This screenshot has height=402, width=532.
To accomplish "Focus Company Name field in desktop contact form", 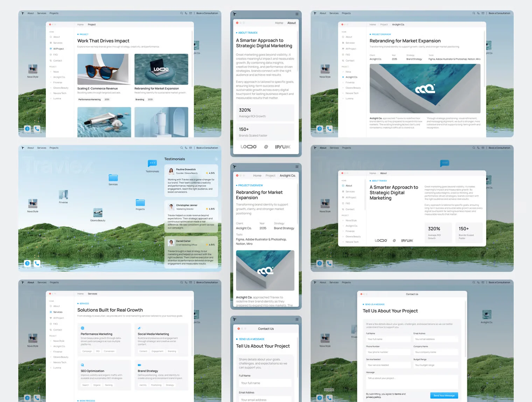I will pos(436,352).
